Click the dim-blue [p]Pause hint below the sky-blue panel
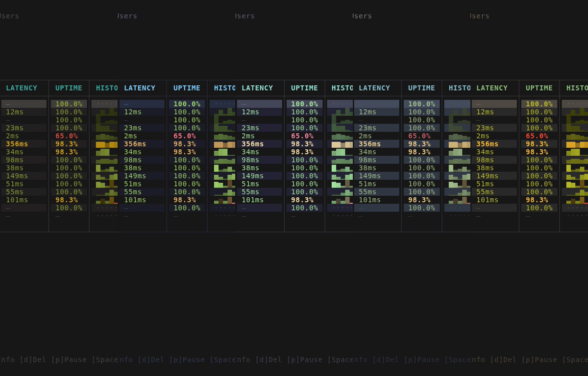The image size is (588, 376). tap(187, 360)
